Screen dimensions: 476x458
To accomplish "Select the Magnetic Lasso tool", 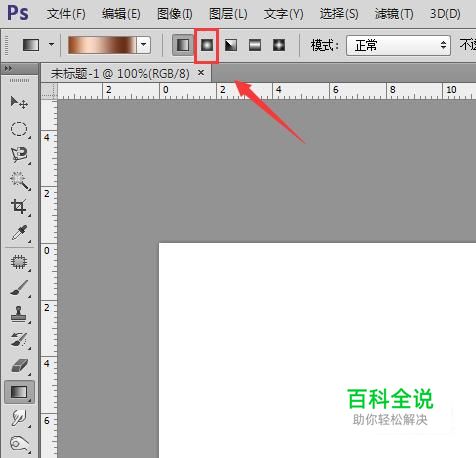I will click(x=19, y=154).
